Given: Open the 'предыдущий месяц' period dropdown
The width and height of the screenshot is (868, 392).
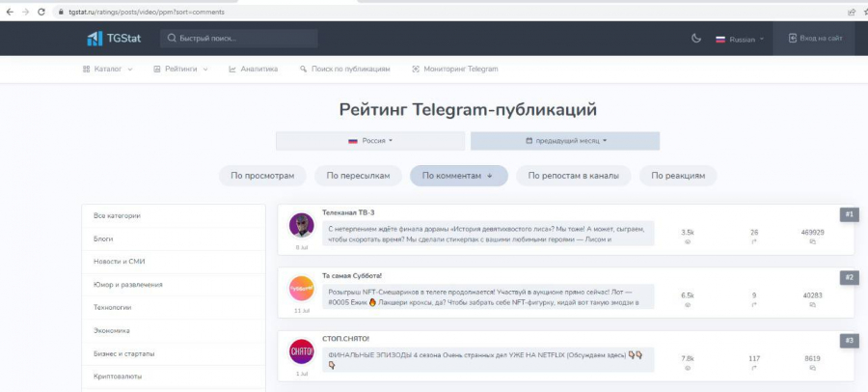Looking at the screenshot, I should click(565, 141).
